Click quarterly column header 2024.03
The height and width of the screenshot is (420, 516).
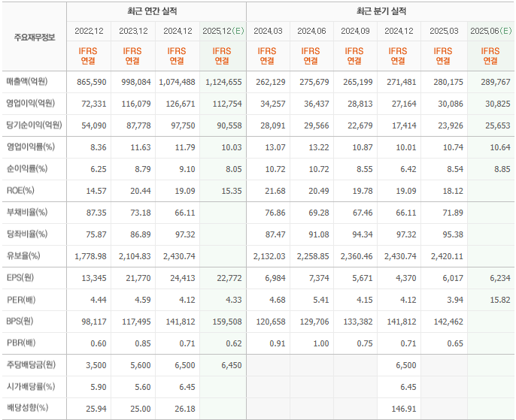[268, 32]
